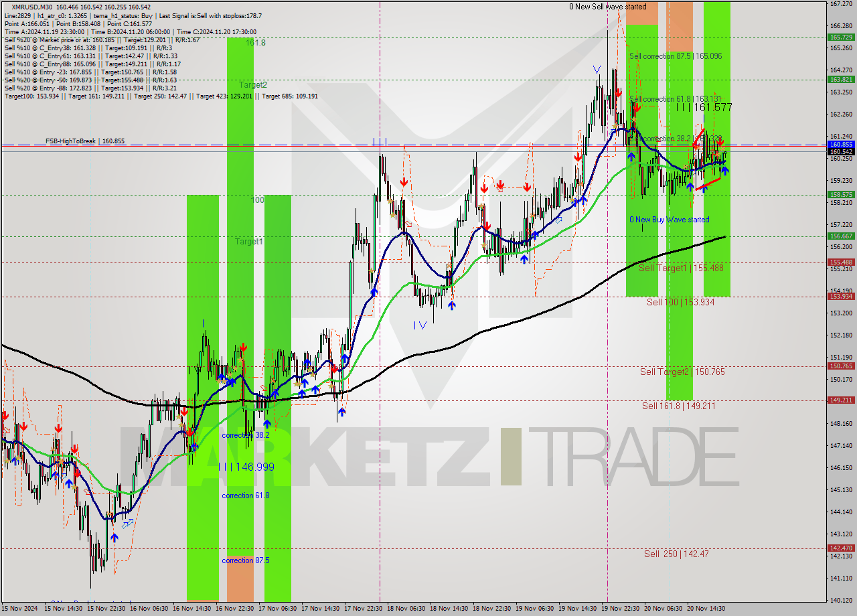This screenshot has height=616, width=857.
Task: Click the '0 New Sell wave started' label
Action: point(608,7)
